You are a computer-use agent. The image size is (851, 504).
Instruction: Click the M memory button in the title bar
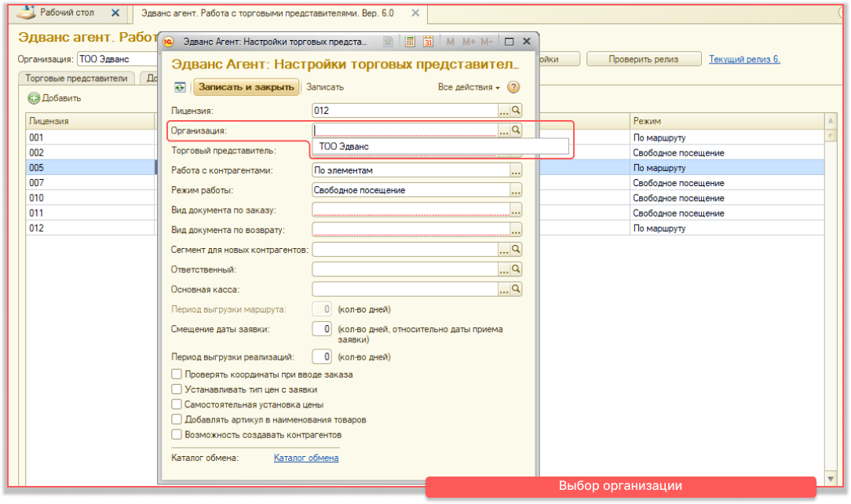(x=450, y=42)
